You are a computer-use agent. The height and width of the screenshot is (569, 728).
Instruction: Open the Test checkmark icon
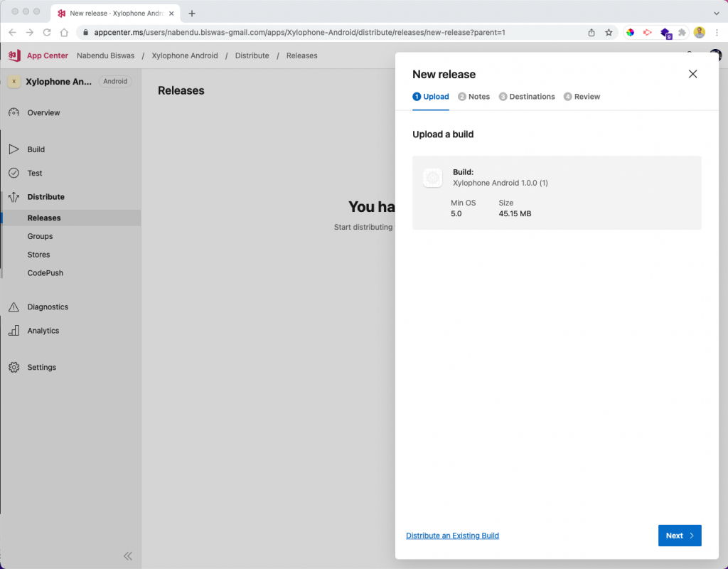14,173
